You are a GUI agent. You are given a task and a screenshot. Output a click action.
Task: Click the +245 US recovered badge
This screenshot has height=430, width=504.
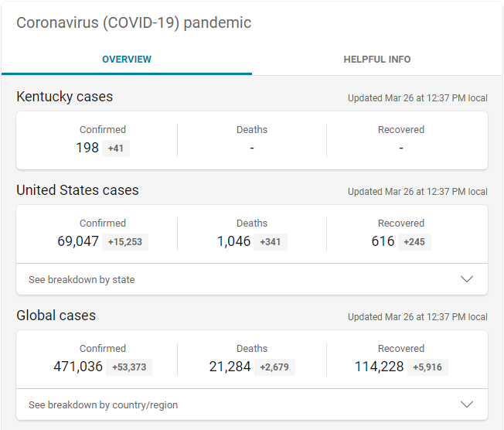pyautogui.click(x=415, y=242)
